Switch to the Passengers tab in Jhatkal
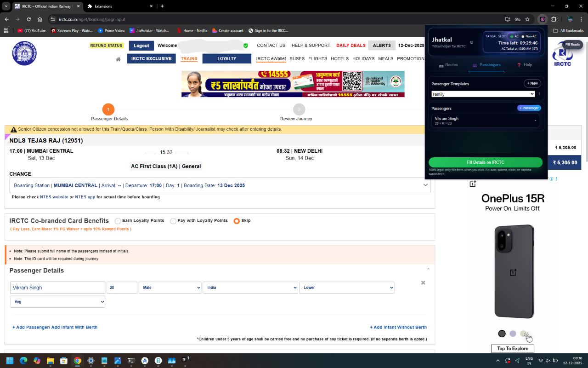This screenshot has width=588, height=368. [486, 65]
